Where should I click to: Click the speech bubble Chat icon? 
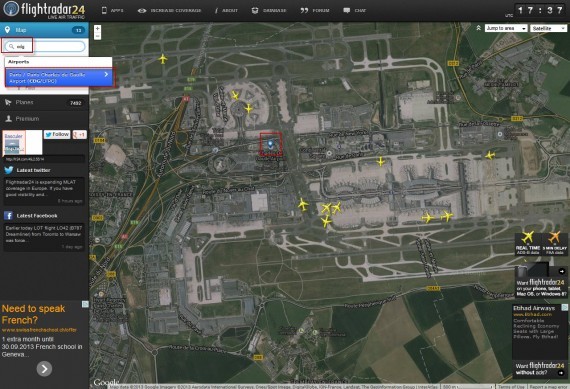tap(346, 11)
